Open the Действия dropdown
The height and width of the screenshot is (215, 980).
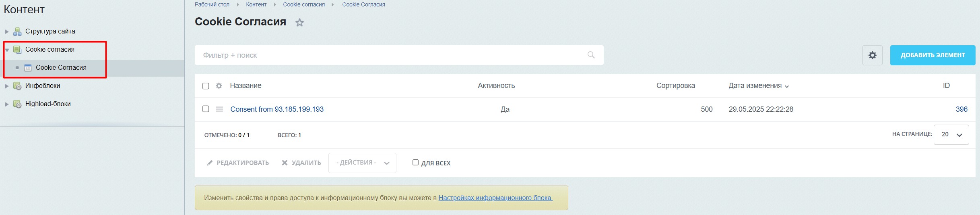[362, 163]
